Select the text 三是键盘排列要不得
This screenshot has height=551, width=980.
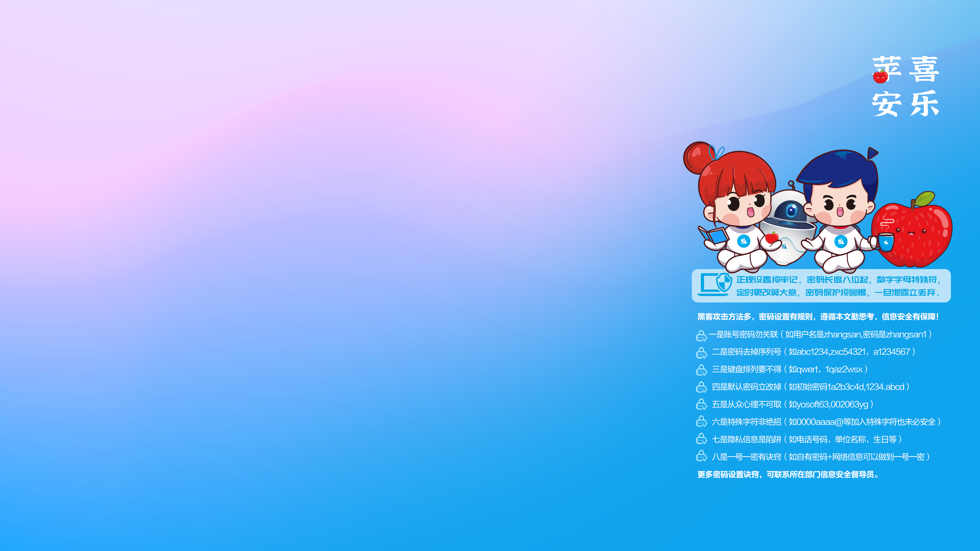tap(746, 369)
